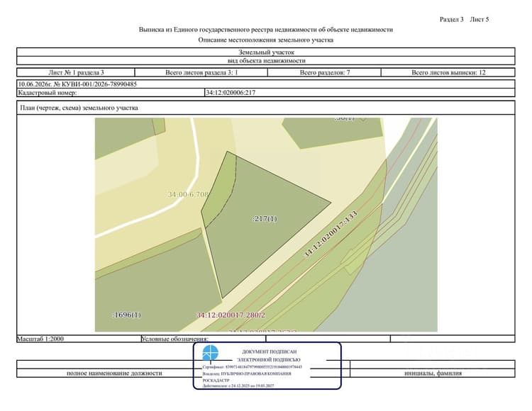Click the faded 34:00-6.708 zone label
Screen dimensions: 532x411
click(x=188, y=194)
